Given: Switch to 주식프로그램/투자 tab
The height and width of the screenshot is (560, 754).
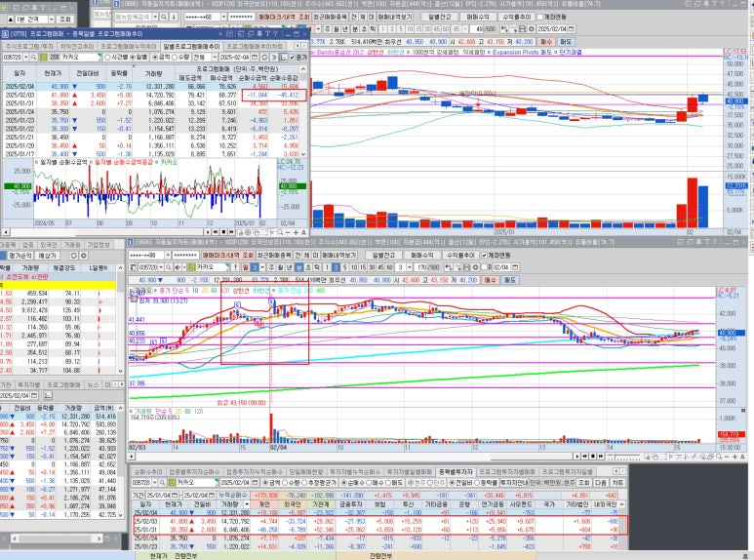Looking at the screenshot, I should (30, 46).
